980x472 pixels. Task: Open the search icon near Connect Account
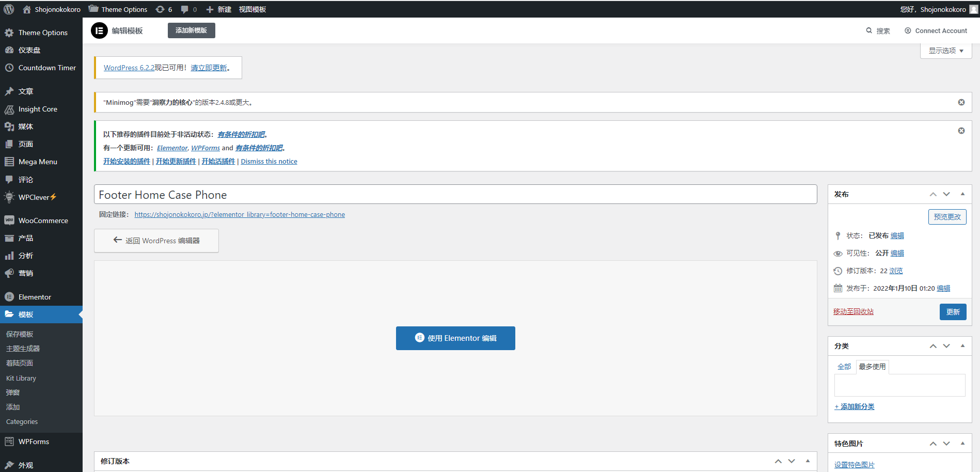[x=869, y=30]
